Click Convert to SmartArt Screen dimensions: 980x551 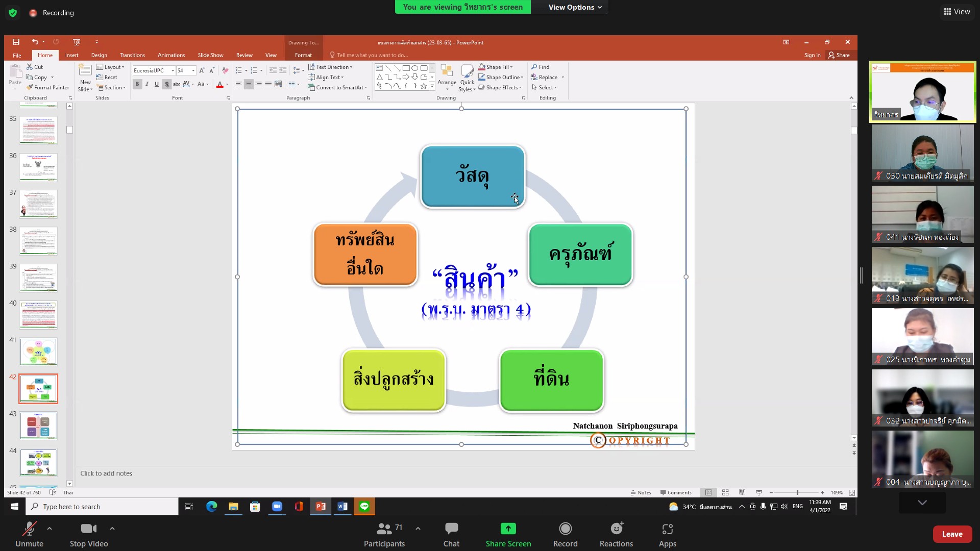[337, 87]
